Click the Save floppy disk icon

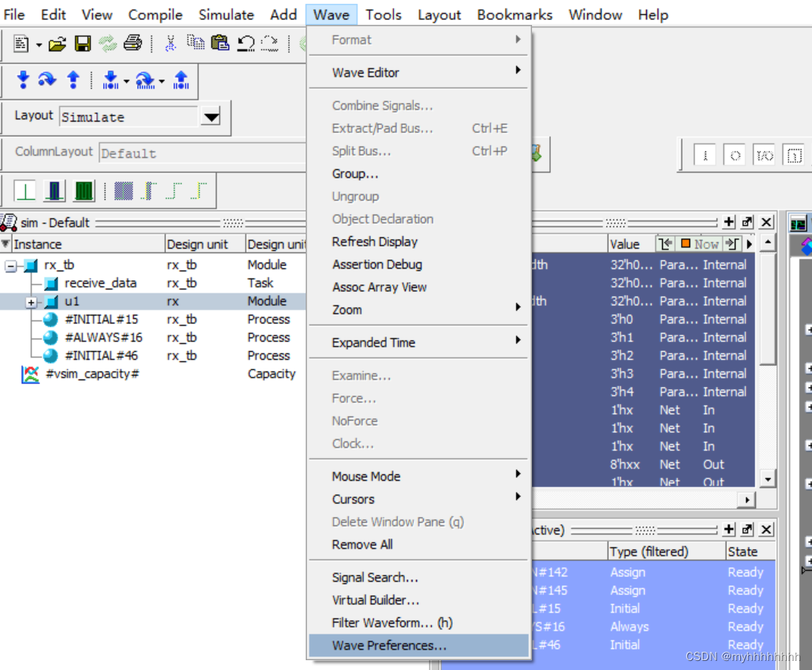[x=82, y=44]
